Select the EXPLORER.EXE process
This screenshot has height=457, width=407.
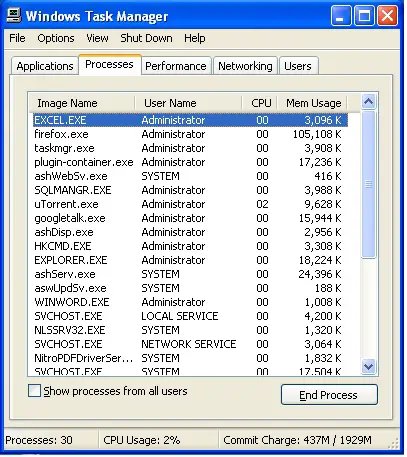click(x=190, y=260)
